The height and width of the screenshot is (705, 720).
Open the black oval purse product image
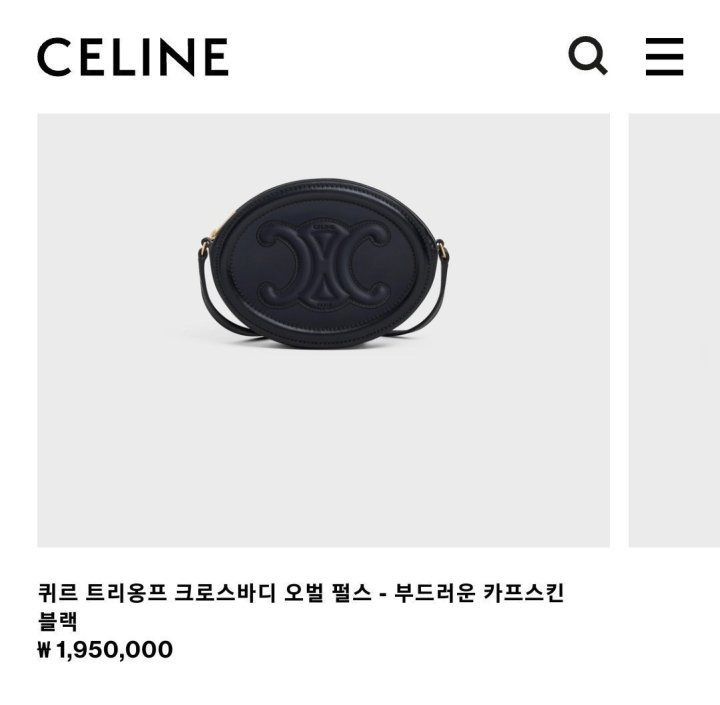(x=323, y=330)
